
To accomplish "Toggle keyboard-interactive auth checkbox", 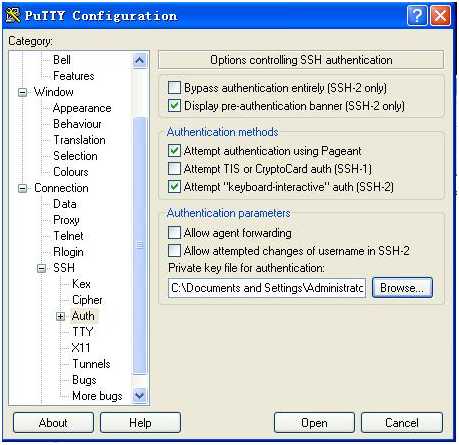I will pyautogui.click(x=174, y=187).
